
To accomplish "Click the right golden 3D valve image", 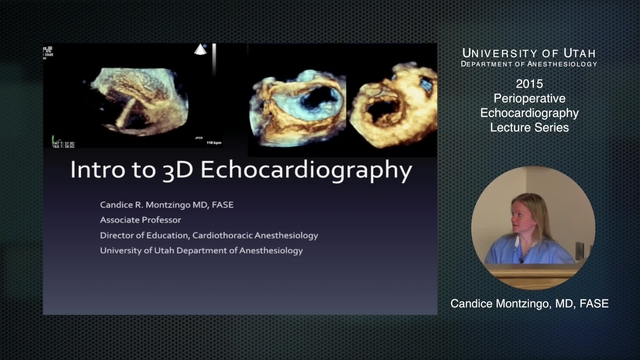I will [x=393, y=106].
